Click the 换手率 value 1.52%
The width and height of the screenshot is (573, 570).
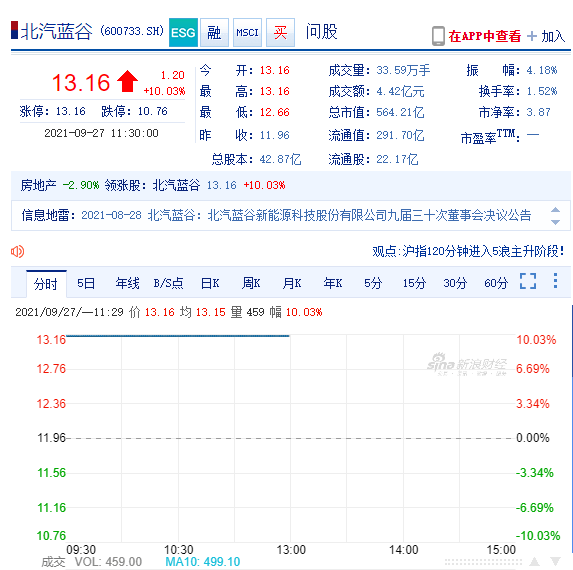[x=542, y=91]
